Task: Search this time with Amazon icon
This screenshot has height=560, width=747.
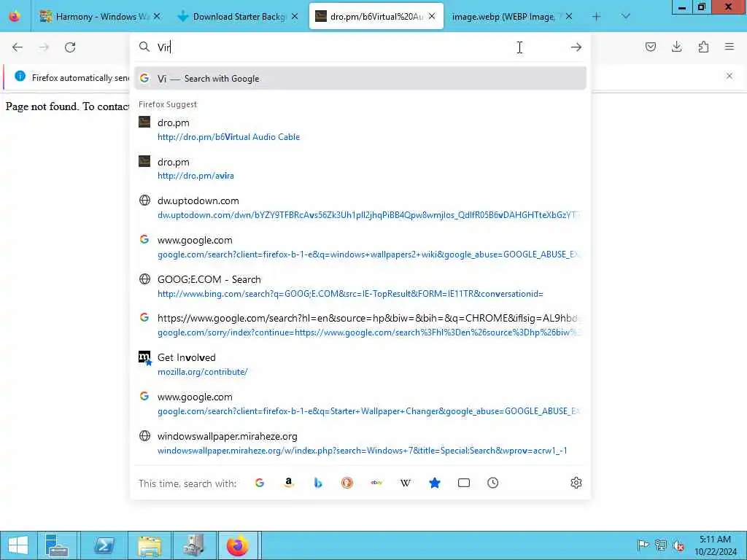Action: 289,483
